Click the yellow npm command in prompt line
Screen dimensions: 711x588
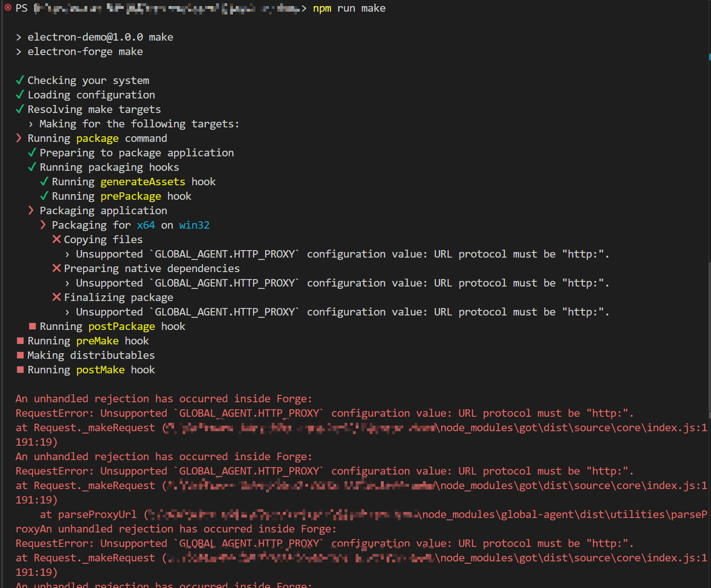click(x=322, y=8)
